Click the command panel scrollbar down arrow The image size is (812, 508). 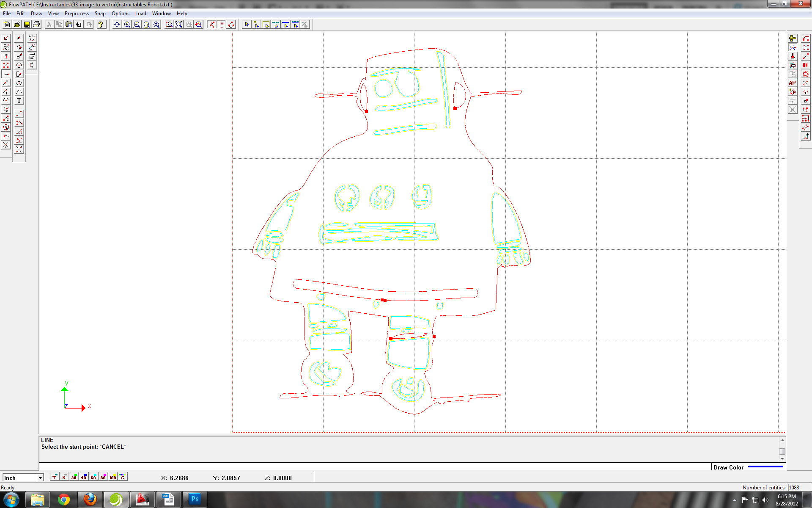(x=782, y=458)
